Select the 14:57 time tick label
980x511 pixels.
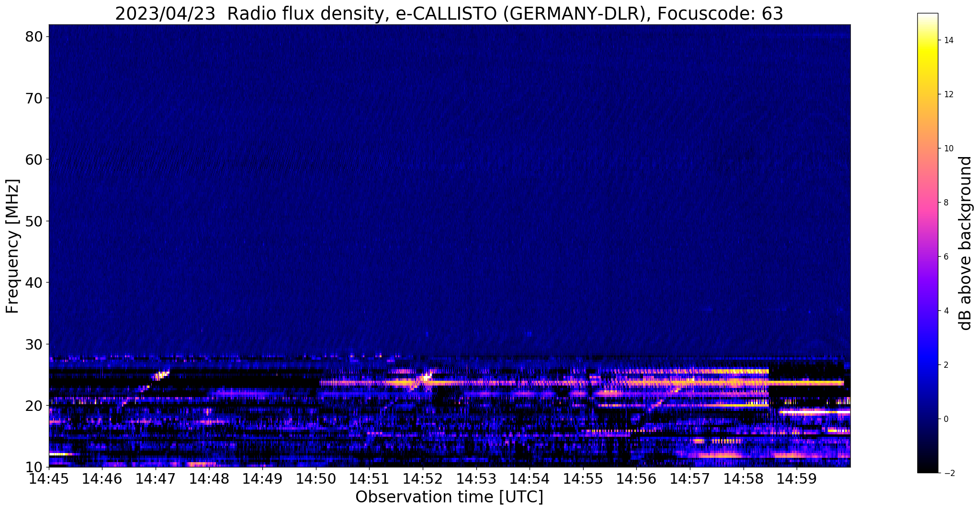[x=690, y=479]
